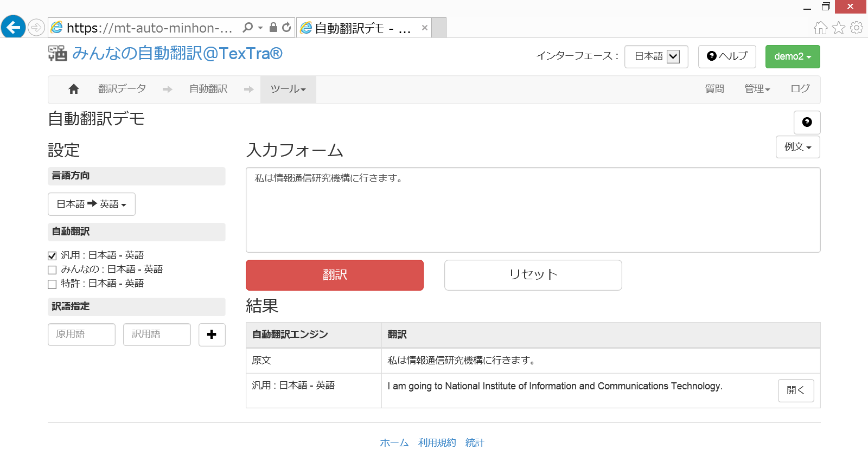This screenshot has width=868, height=462.
Task: Click the ヘルプ button
Action: tap(727, 56)
